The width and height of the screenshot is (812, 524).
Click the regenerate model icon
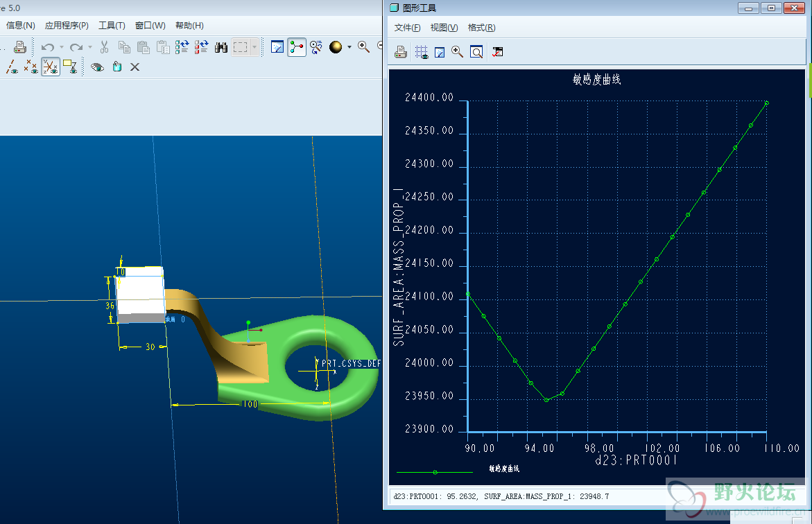182,47
